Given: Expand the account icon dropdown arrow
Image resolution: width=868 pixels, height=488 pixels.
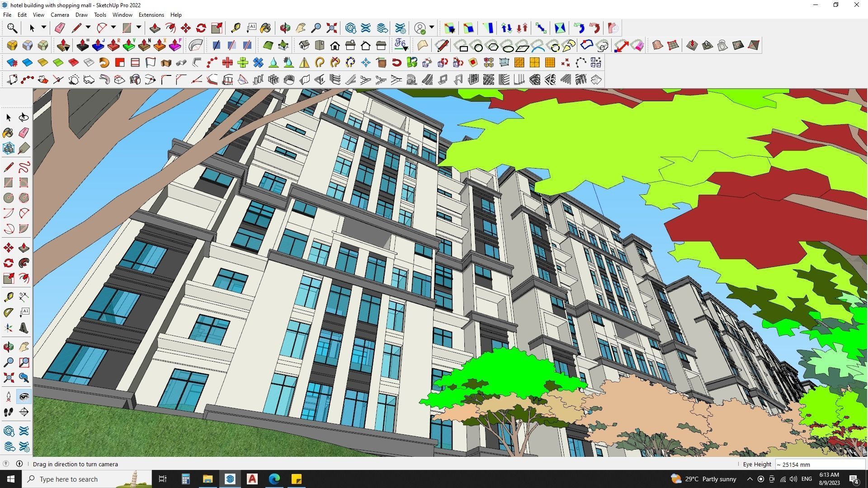Looking at the screenshot, I should tap(432, 28).
